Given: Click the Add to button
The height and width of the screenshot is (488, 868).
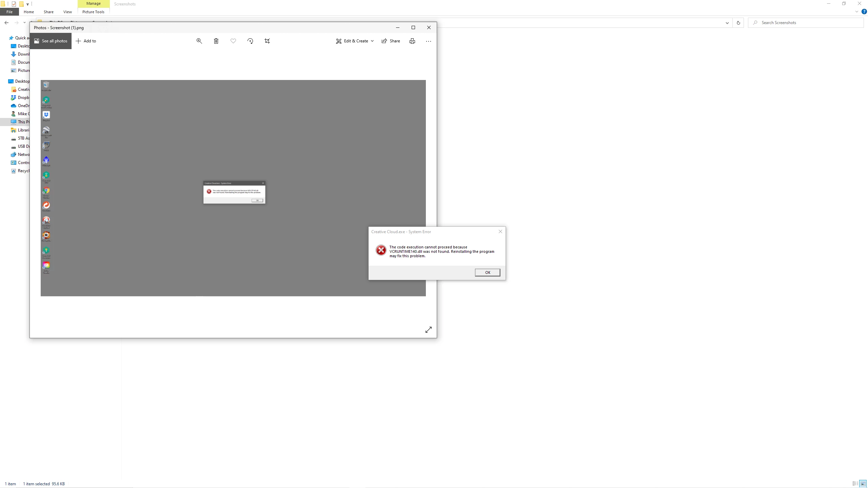Looking at the screenshot, I should (86, 41).
